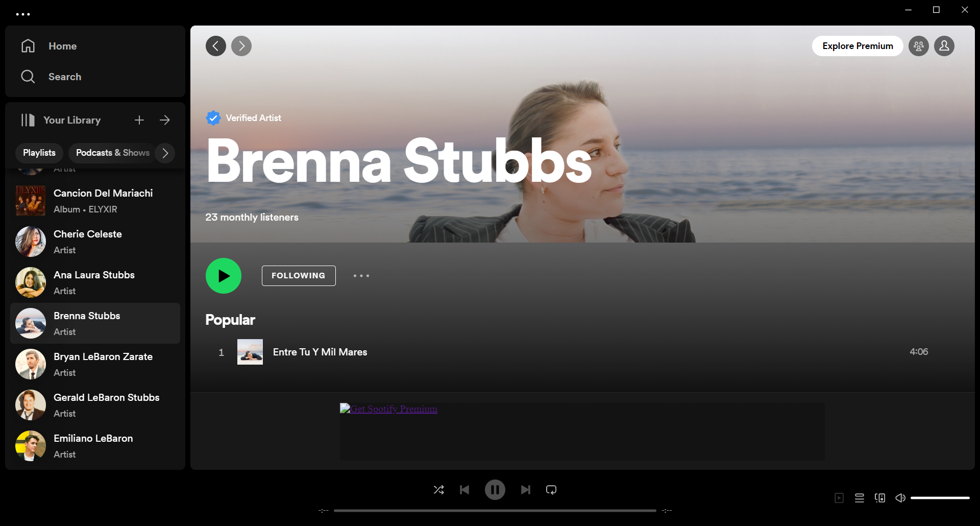The width and height of the screenshot is (980, 526).
Task: Go to the previous track
Action: point(464,490)
